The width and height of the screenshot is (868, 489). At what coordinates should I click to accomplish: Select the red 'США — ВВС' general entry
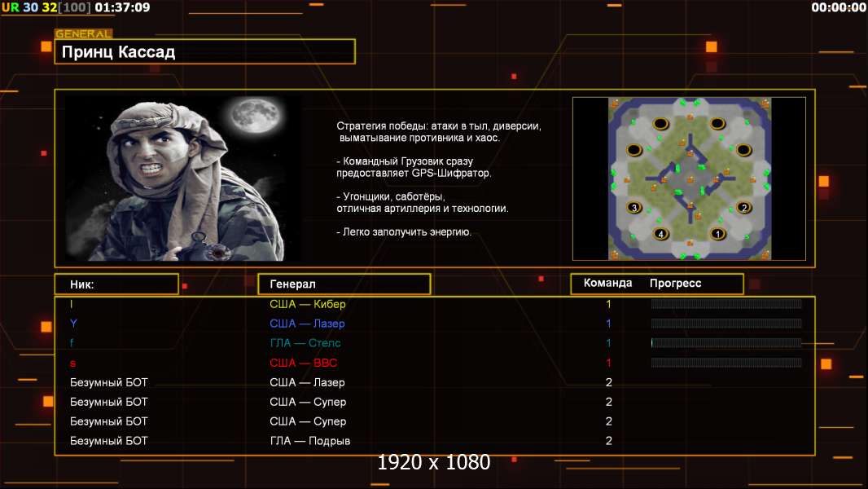tap(304, 363)
